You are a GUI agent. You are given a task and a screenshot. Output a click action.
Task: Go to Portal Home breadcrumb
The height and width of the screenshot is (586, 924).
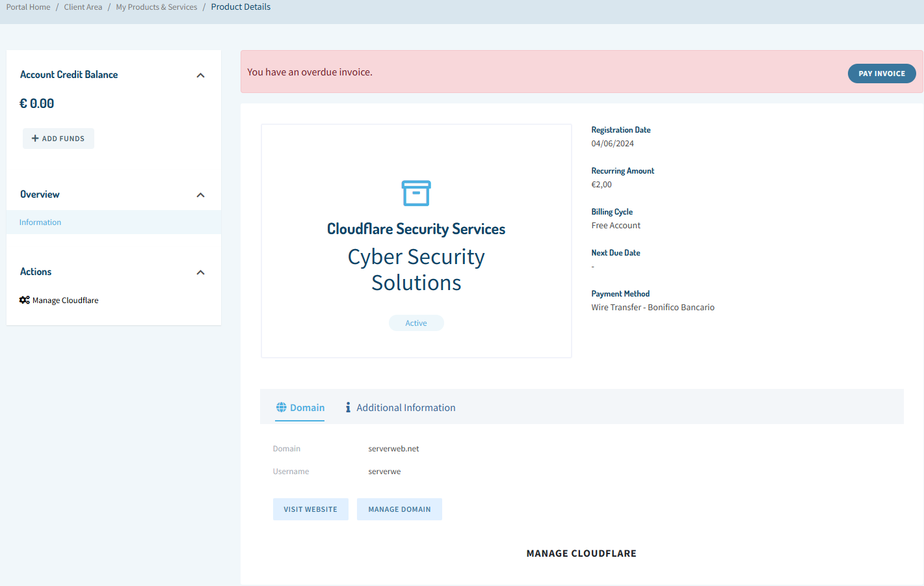click(x=29, y=7)
